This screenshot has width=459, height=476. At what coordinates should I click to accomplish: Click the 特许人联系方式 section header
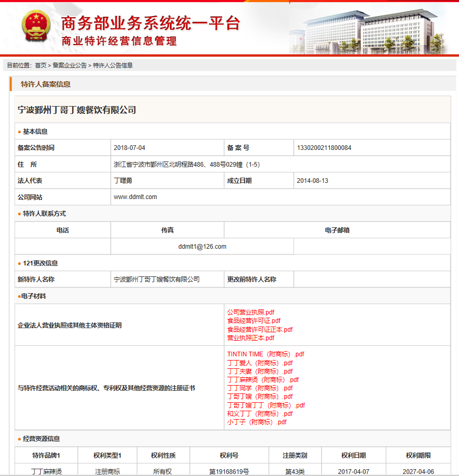44,214
